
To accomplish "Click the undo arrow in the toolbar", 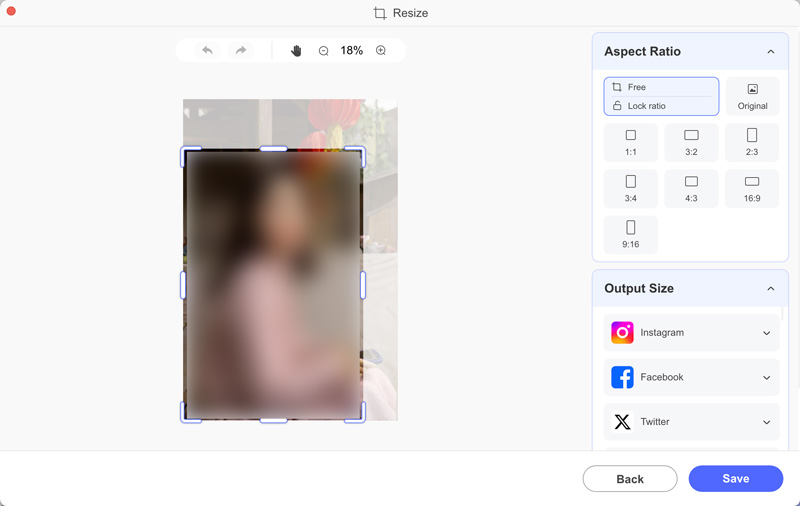I will [x=207, y=51].
